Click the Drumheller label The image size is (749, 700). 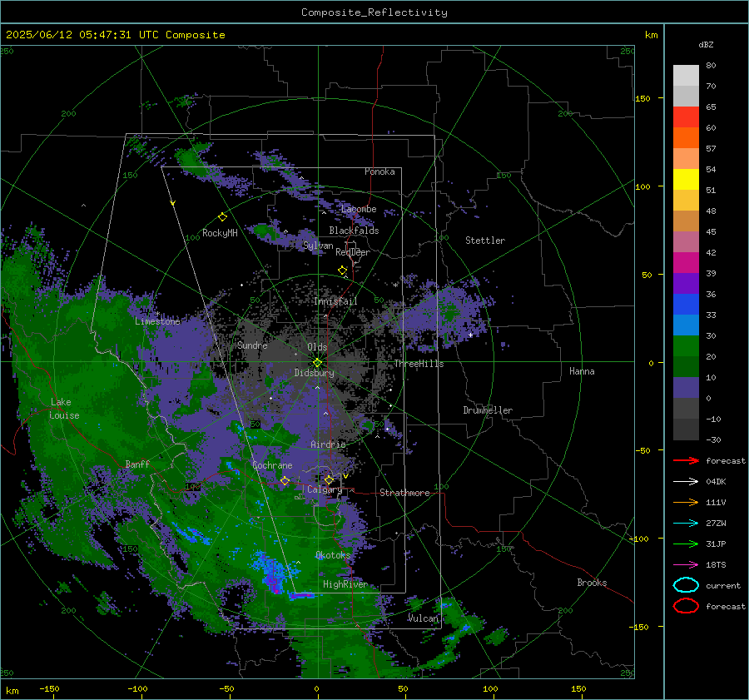pyautogui.click(x=488, y=410)
